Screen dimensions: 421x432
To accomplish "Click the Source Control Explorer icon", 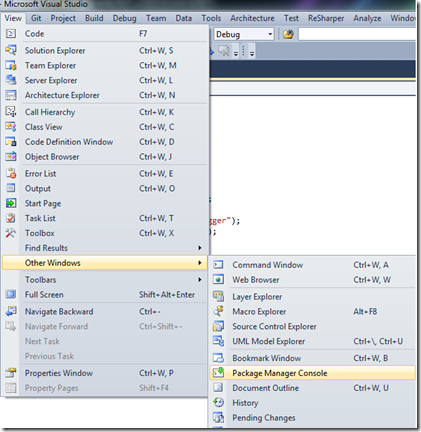I will 218,326.
